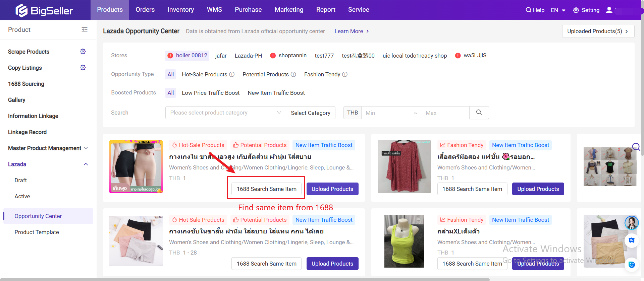
Task: Select the holler 00812 store filter
Action: [x=187, y=56]
